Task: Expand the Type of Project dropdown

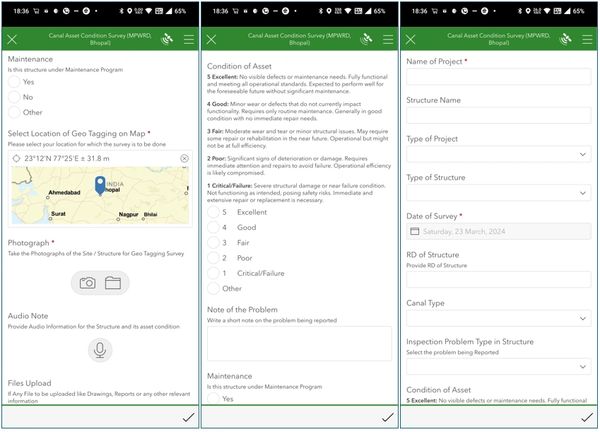Action: (498, 155)
